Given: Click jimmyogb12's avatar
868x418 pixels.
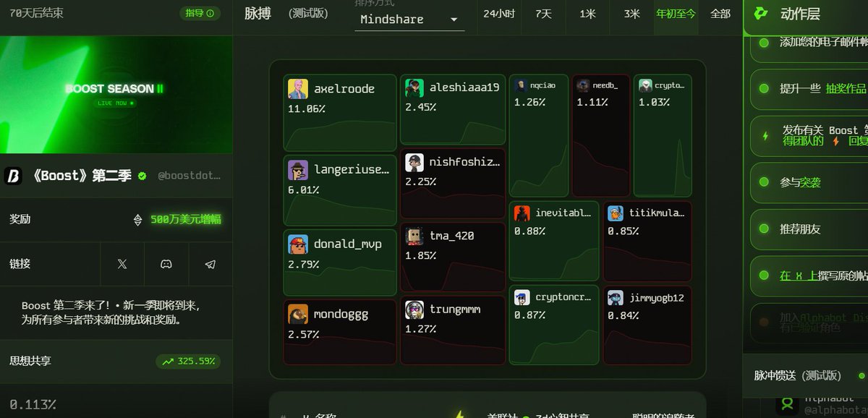Looking at the screenshot, I should (x=616, y=297).
